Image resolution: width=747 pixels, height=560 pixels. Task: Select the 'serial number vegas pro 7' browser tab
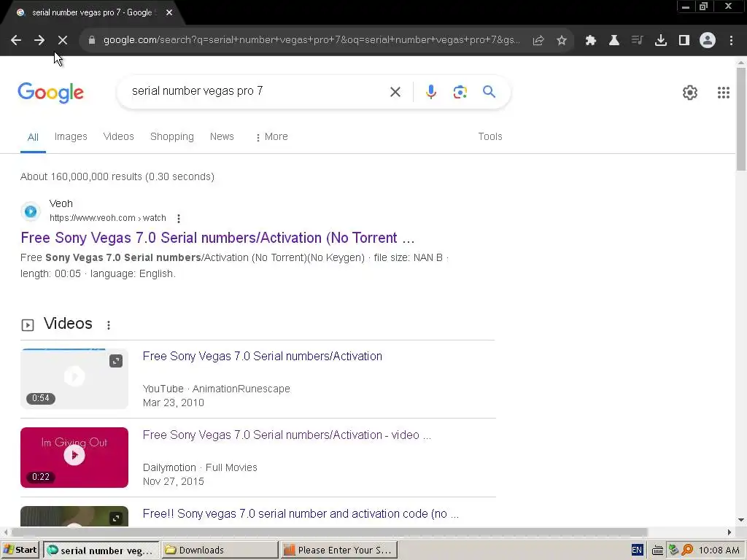91,12
